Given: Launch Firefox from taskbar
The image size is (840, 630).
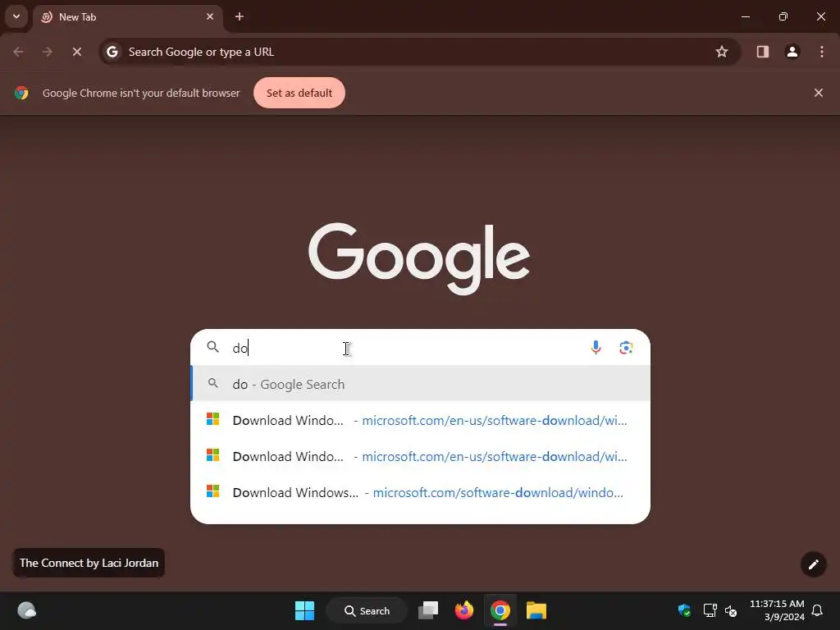Looking at the screenshot, I should [464, 610].
